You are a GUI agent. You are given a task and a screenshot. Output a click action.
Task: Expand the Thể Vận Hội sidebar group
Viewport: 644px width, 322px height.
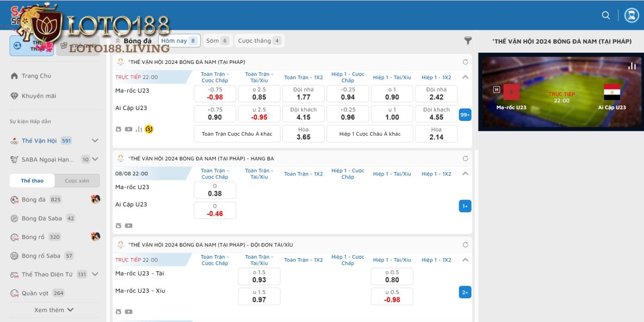pyautogui.click(x=95, y=141)
